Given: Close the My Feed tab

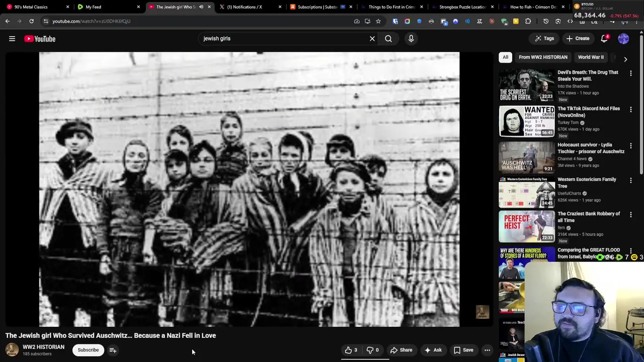Looking at the screenshot, I should [x=138, y=7].
